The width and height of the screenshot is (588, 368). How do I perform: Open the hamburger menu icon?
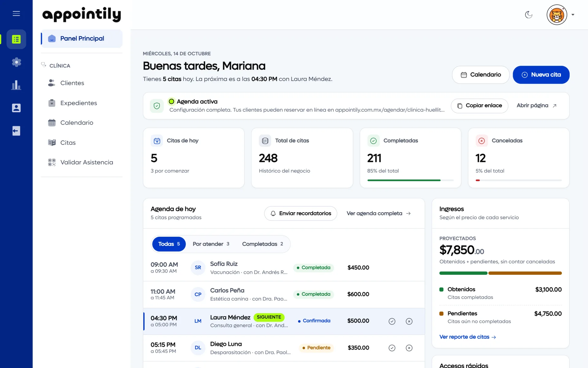pos(16,13)
